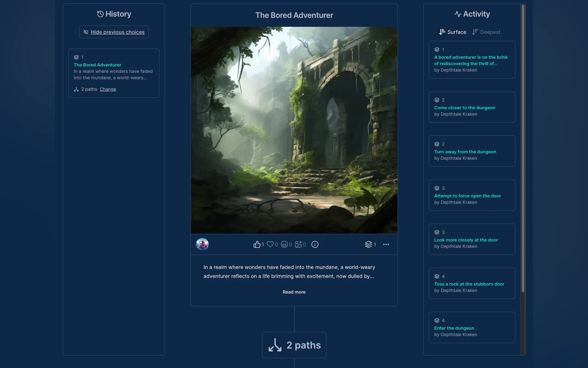
Task: Click the add image icon
Action: (x=298, y=244)
